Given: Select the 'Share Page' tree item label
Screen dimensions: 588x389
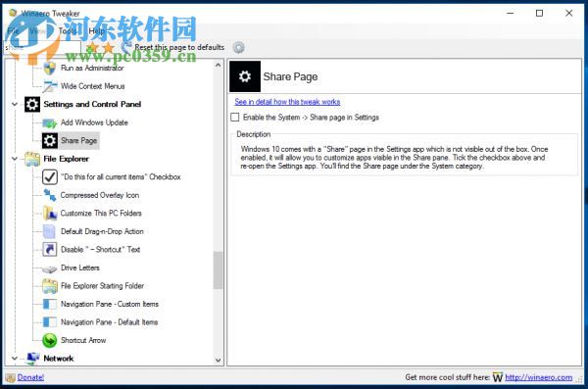Looking at the screenshot, I should [x=78, y=141].
